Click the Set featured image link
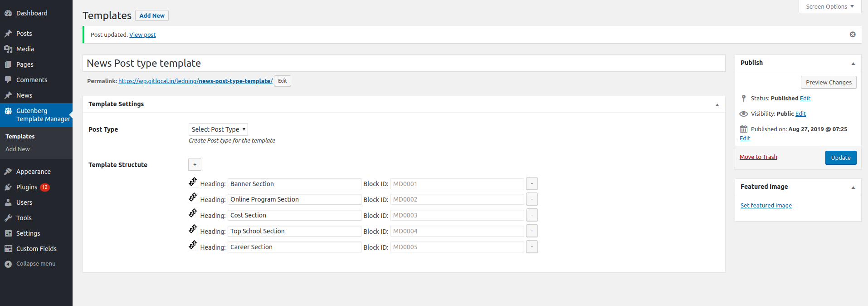The width and height of the screenshot is (868, 306). [x=766, y=205]
